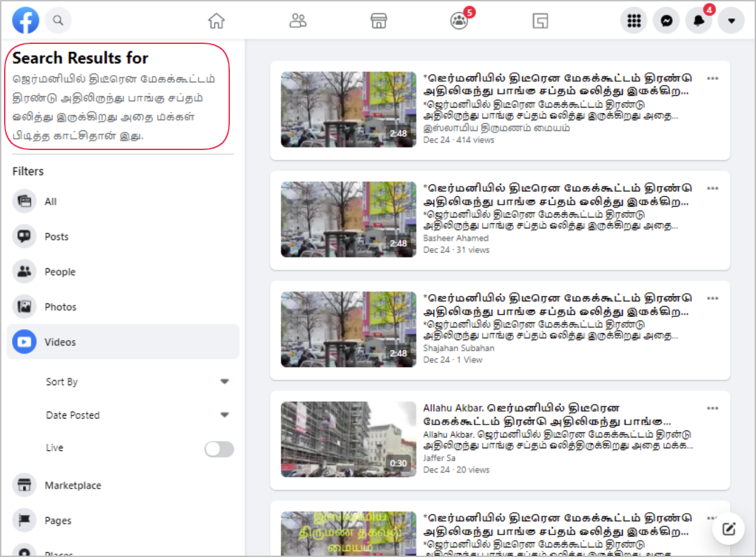Click the People filter icon
The width and height of the screenshot is (756, 557).
click(x=24, y=272)
